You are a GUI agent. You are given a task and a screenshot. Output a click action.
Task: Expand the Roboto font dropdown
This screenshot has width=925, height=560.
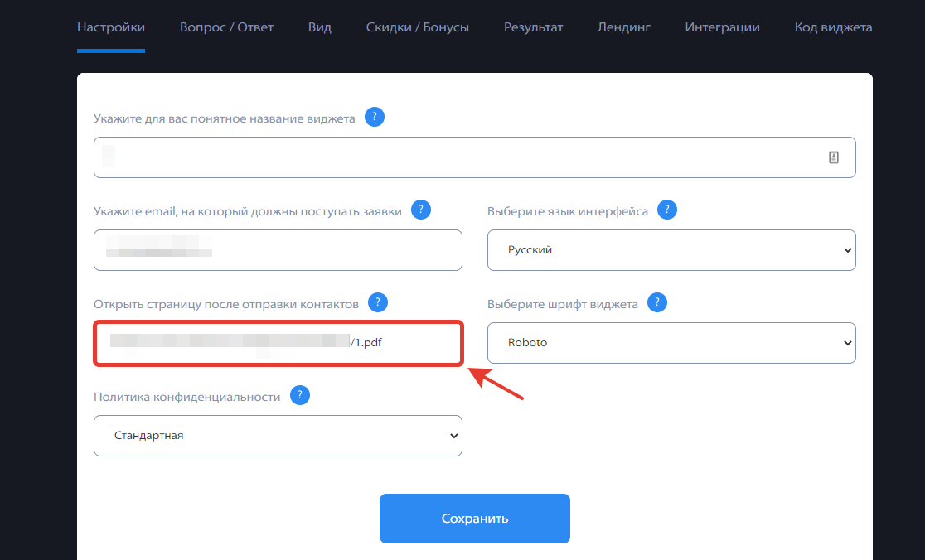point(671,342)
